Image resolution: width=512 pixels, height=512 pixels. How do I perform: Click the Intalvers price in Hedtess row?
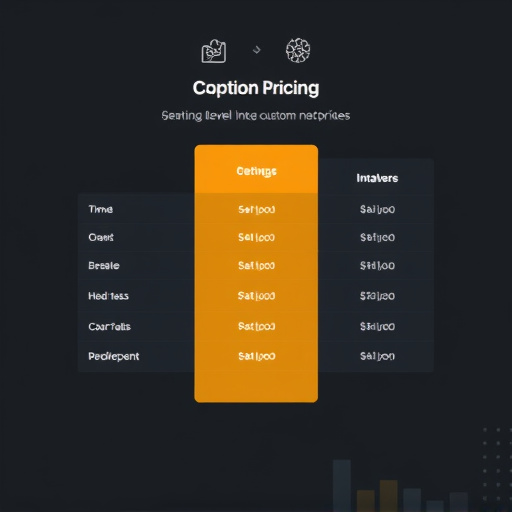(x=377, y=296)
